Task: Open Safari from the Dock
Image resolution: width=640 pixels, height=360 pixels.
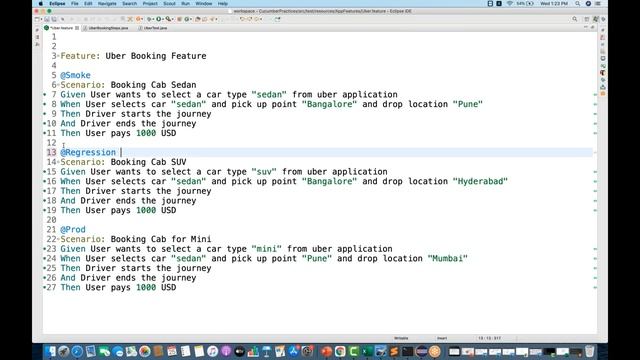Action: [x=77, y=351]
